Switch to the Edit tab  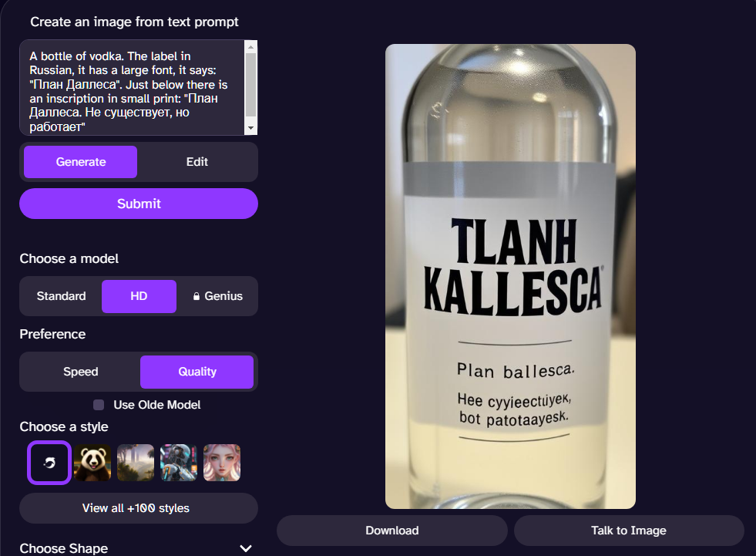pos(197,162)
